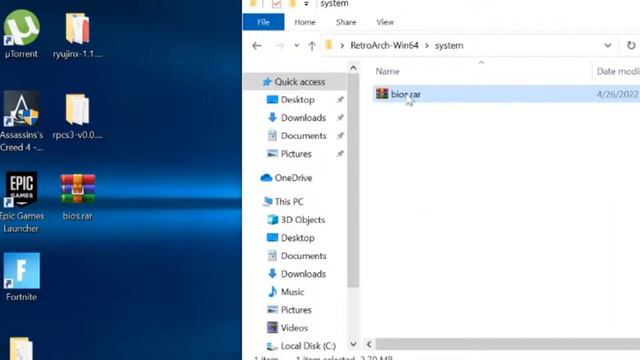Open the uTorrent desktop shortcut

(x=21, y=34)
